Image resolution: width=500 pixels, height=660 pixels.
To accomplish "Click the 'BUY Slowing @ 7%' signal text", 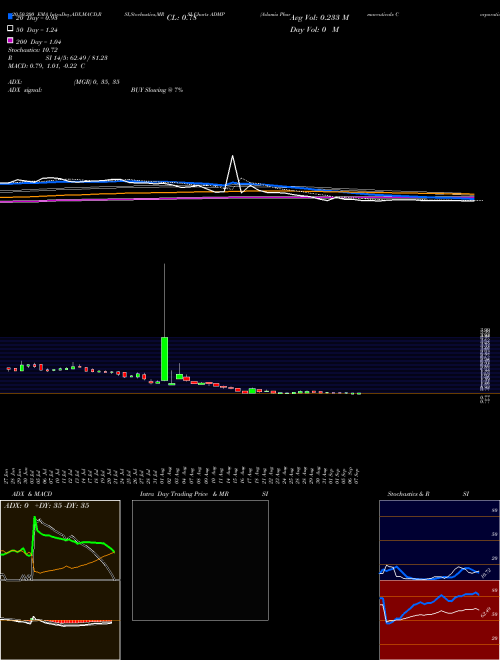I will tap(157, 90).
